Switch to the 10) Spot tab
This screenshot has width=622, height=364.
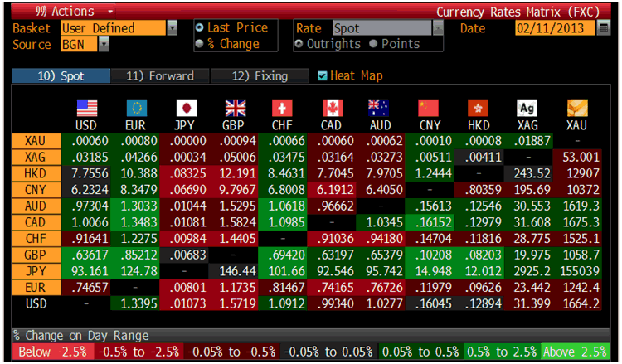click(61, 75)
